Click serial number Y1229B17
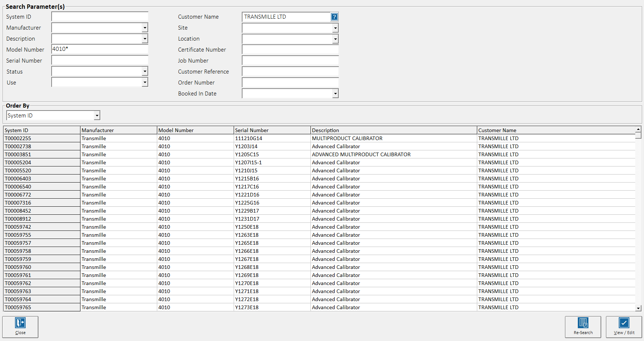This screenshot has width=644, height=341. pos(247,211)
